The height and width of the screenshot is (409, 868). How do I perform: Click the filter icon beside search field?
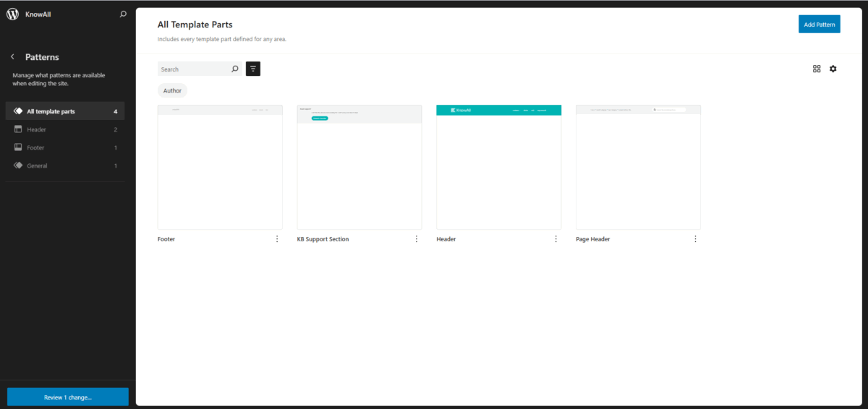tap(253, 69)
